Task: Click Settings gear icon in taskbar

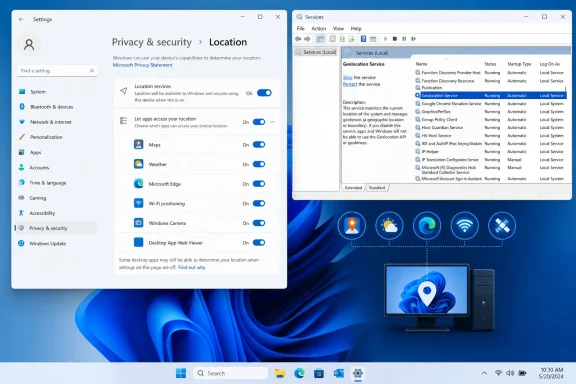Action: click(x=358, y=373)
